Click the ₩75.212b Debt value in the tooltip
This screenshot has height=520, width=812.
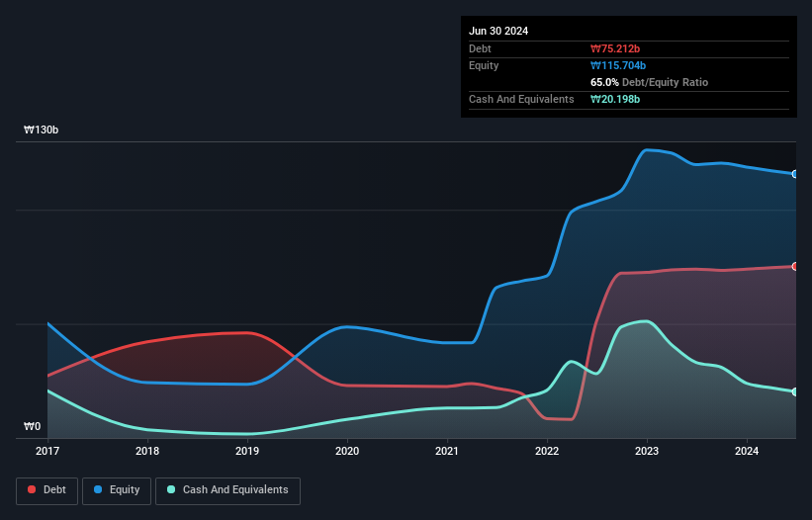click(615, 48)
